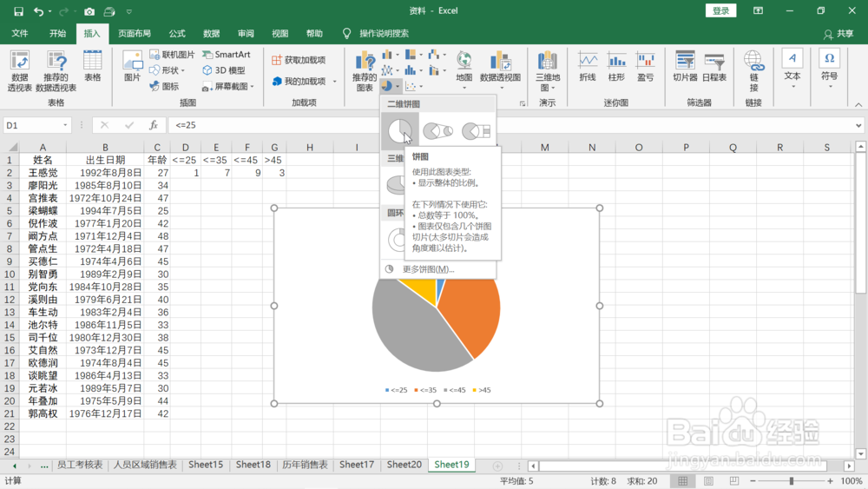Click the hierarchy treemap chart icon
Image resolution: width=868 pixels, height=489 pixels.
click(411, 54)
